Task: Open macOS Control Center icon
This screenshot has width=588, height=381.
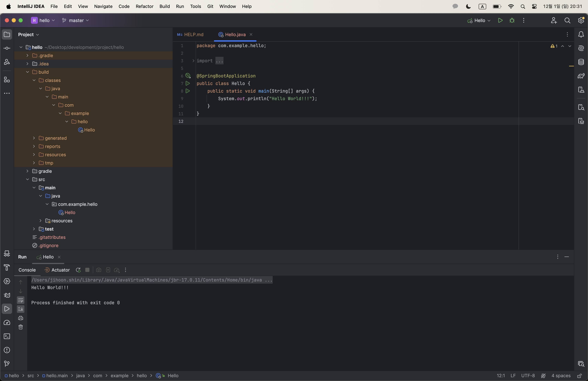Action: [534, 6]
